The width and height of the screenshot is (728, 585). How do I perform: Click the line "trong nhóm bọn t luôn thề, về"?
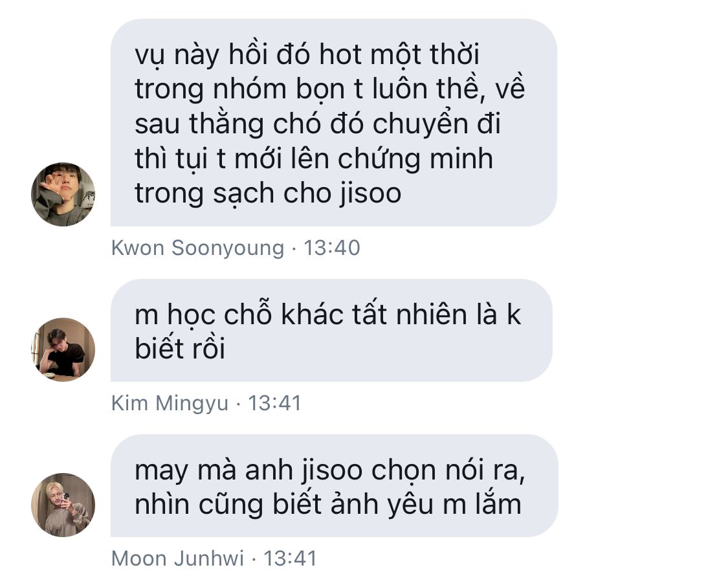329,89
